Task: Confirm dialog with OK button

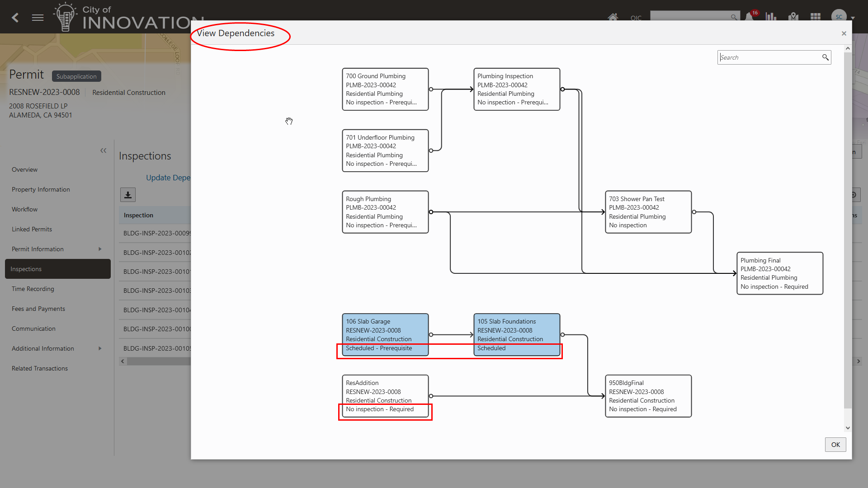Action: coord(835,445)
